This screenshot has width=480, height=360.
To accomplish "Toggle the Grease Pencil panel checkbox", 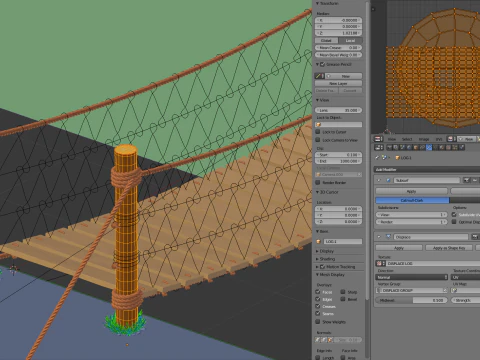I will 323,64.
